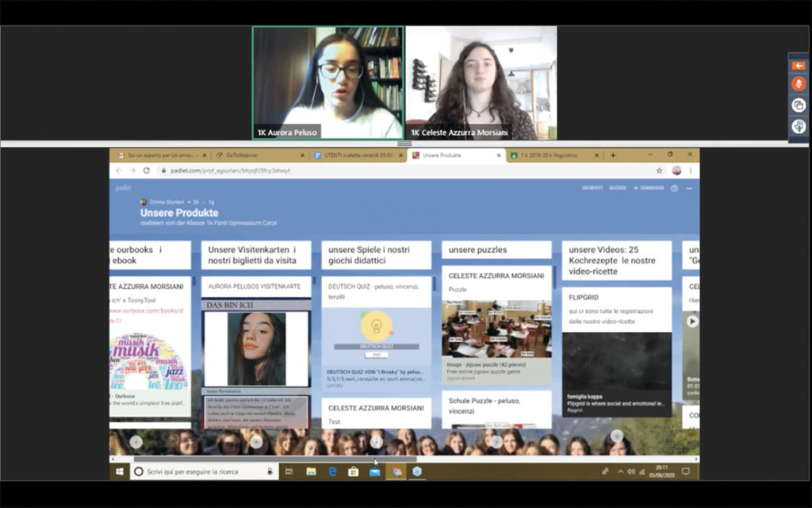Open File Explorer from the taskbar
This screenshot has height=508, width=812.
coord(311,471)
